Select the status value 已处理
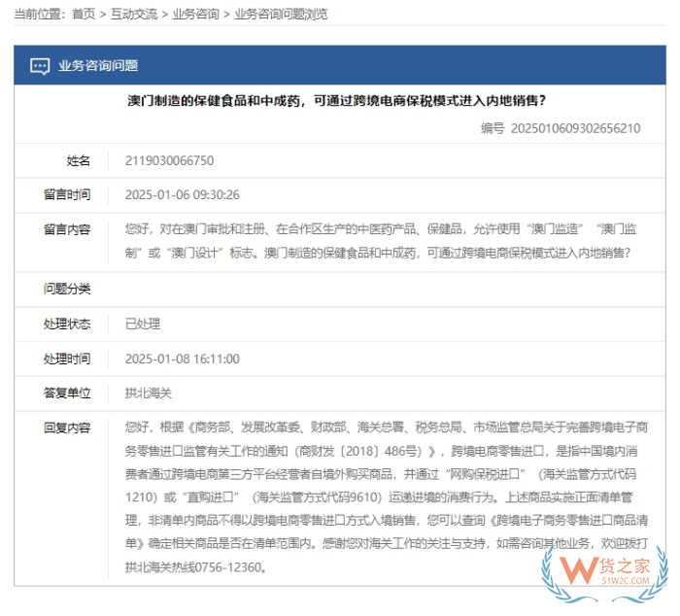680x616 pixels. tap(143, 324)
